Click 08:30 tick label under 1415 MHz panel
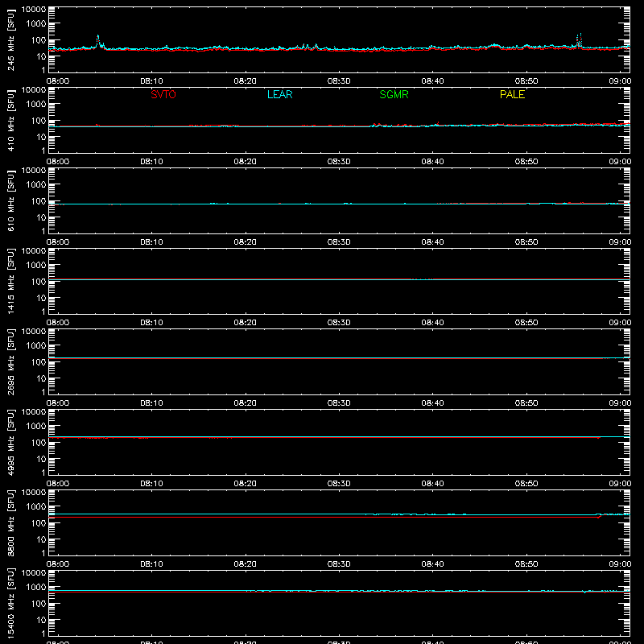644x644 pixels. 339,323
